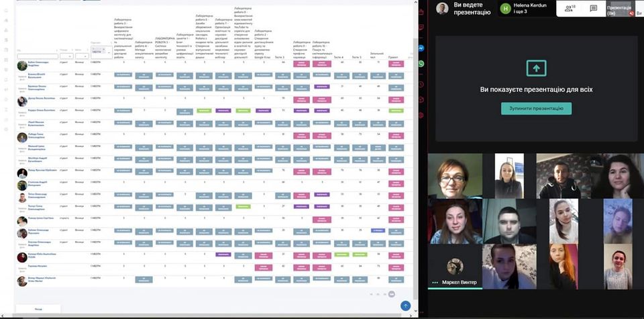Type in the name search field

(x=37, y=56)
